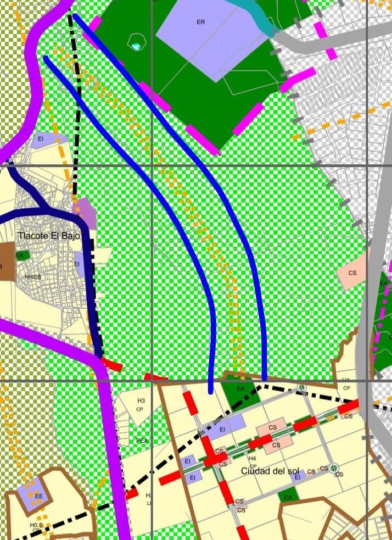Image resolution: width=392 pixels, height=540 pixels.
Task: Select the ER label in purple polygon
Action: (200, 23)
